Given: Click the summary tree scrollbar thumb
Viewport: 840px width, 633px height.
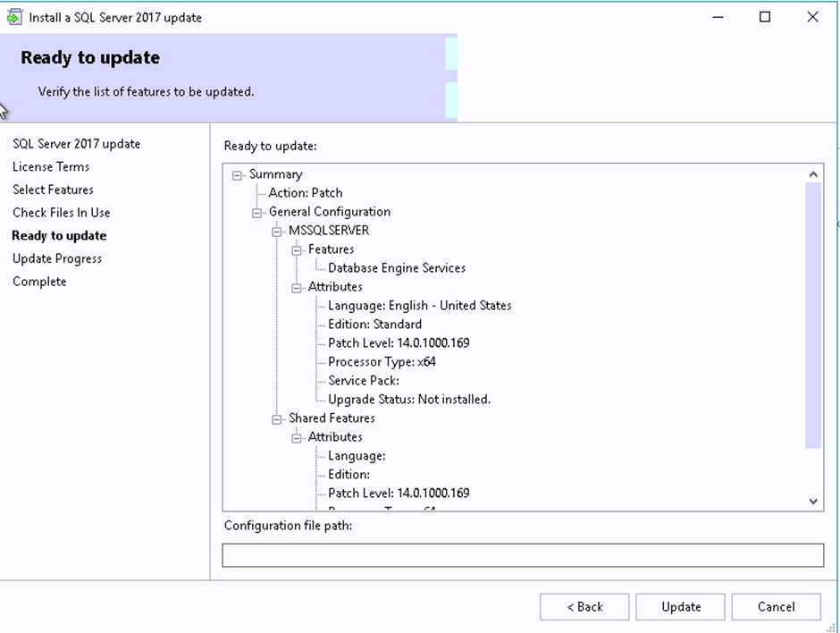Looking at the screenshot, I should tap(813, 316).
